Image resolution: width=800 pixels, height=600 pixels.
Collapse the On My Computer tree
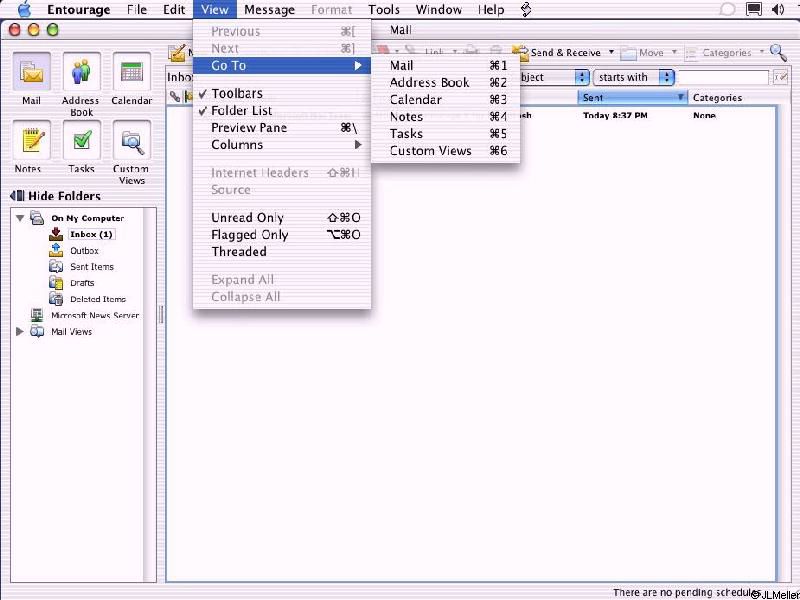pyautogui.click(x=19, y=218)
